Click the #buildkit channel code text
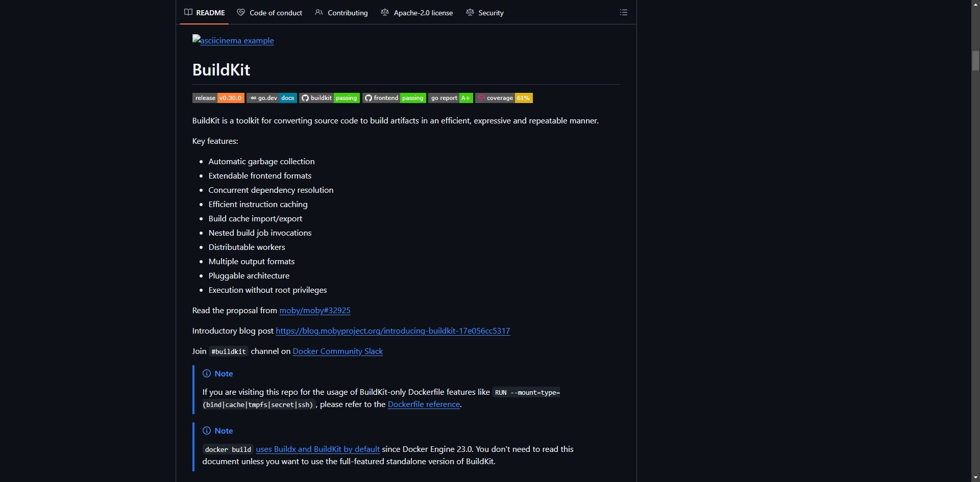 (229, 351)
